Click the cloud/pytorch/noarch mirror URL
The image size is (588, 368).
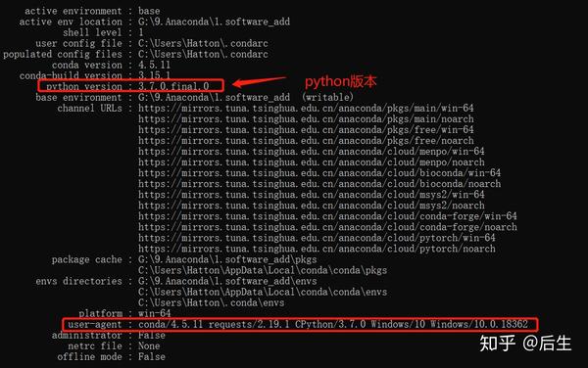pos(317,249)
